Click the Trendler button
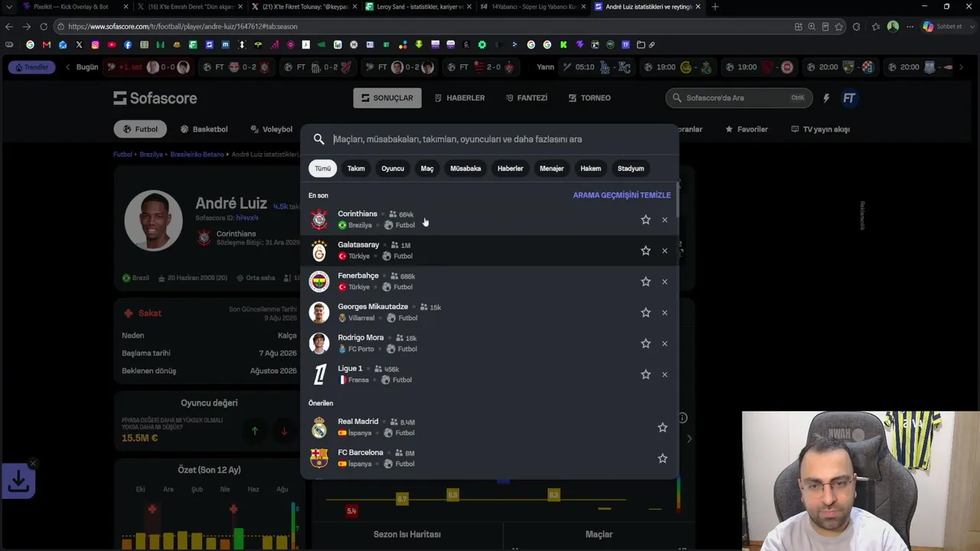This screenshot has width=980, height=551. (x=31, y=67)
